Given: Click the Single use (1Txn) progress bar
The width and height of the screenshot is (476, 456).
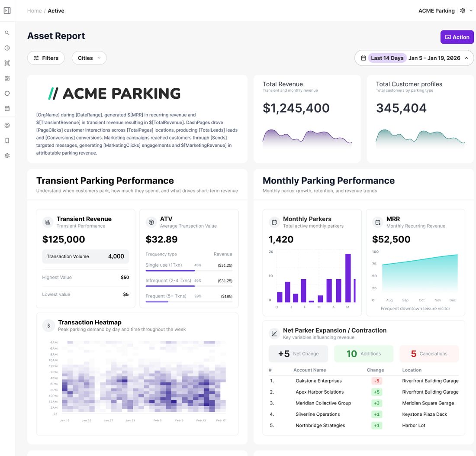Looking at the screenshot, I should [x=189, y=270].
